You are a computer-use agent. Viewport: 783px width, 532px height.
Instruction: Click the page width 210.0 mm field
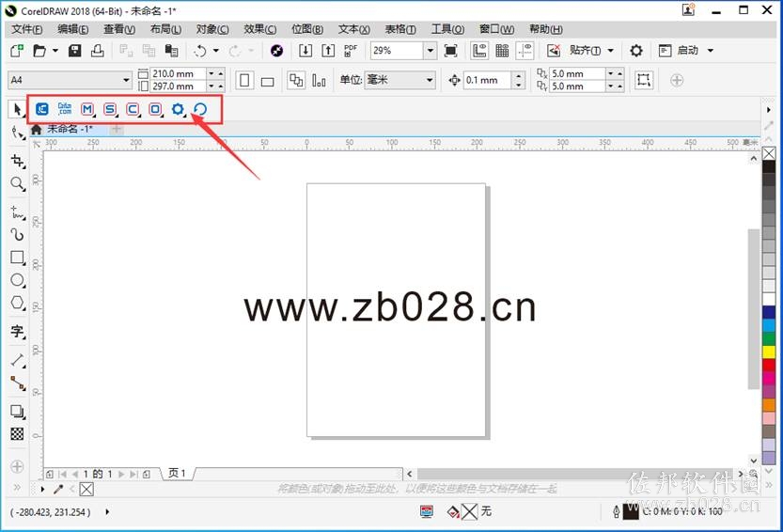(179, 73)
